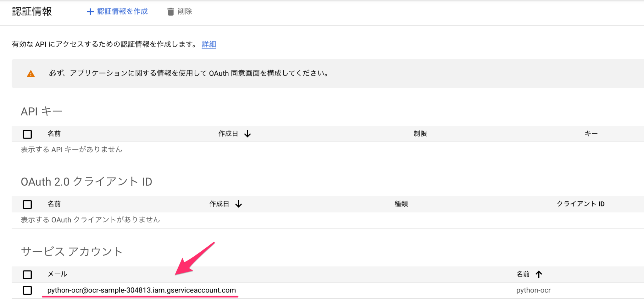Click the クライアント ID column header
The height and width of the screenshot is (306, 644).
tap(580, 204)
